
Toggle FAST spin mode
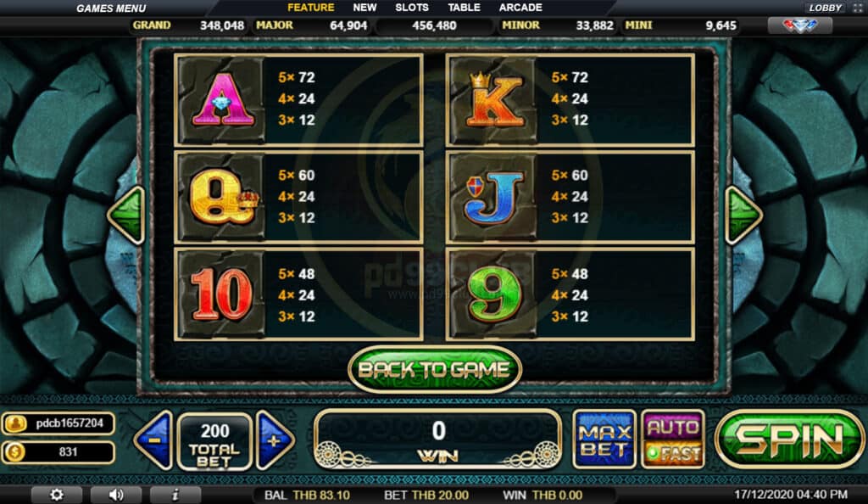pyautogui.click(x=672, y=455)
